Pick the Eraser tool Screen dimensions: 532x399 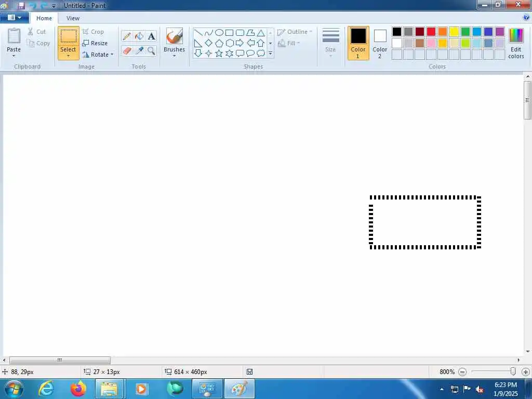127,50
